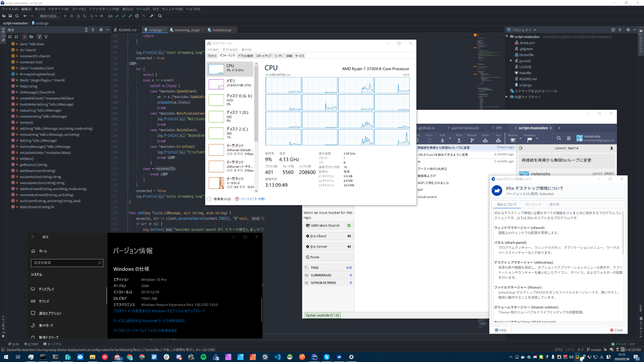This screenshot has width=644, height=362.
Task: Click GitKraken Branch icon
Action: click(472, 140)
